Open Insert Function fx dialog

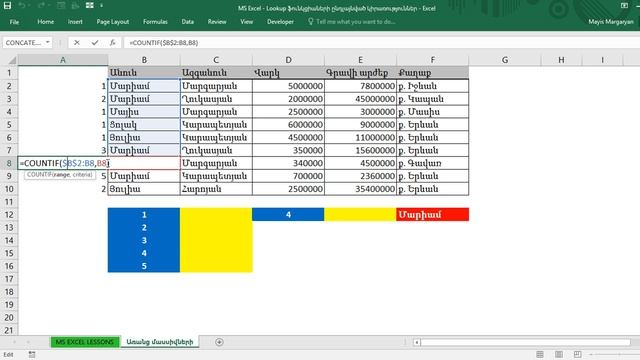click(x=112, y=42)
